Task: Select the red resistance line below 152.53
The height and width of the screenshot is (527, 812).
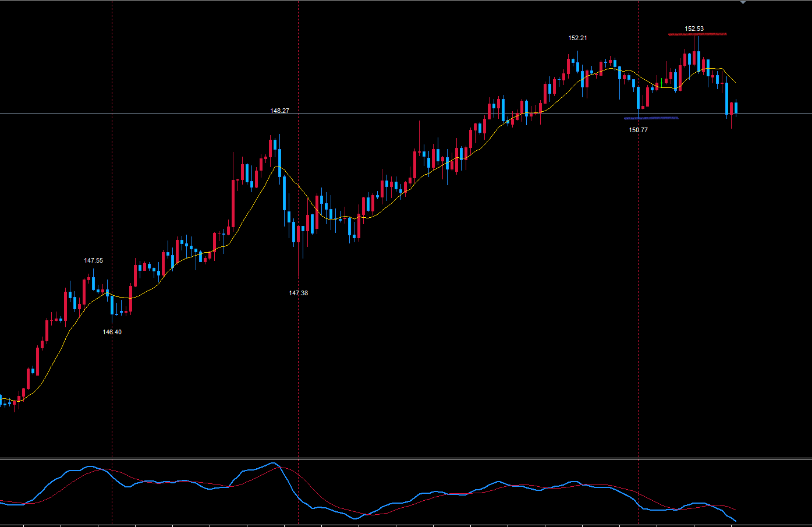Action: [x=697, y=34]
